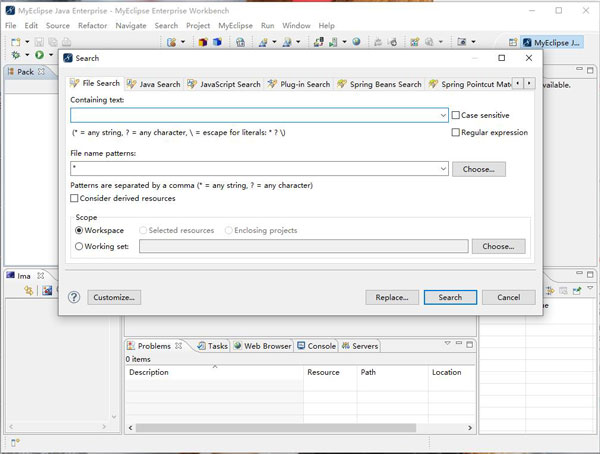The image size is (600, 454).
Task: Maximize the top-right view panel
Action: (590, 70)
